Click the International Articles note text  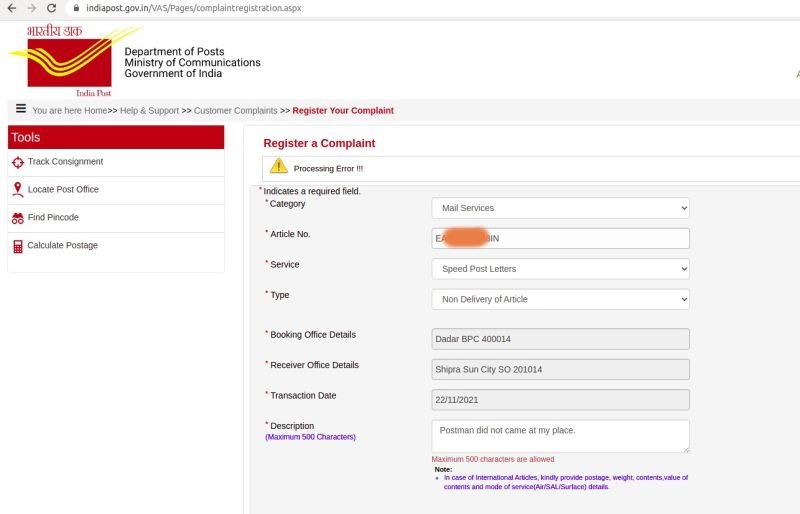(565, 482)
